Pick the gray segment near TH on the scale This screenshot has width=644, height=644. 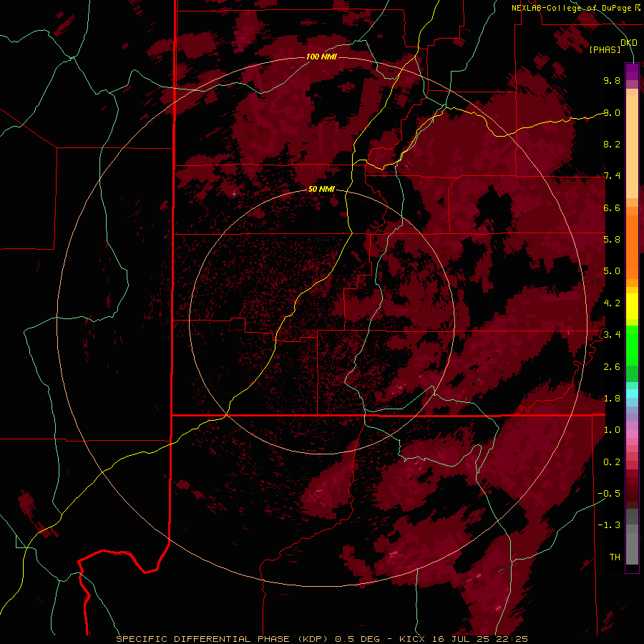[632, 550]
